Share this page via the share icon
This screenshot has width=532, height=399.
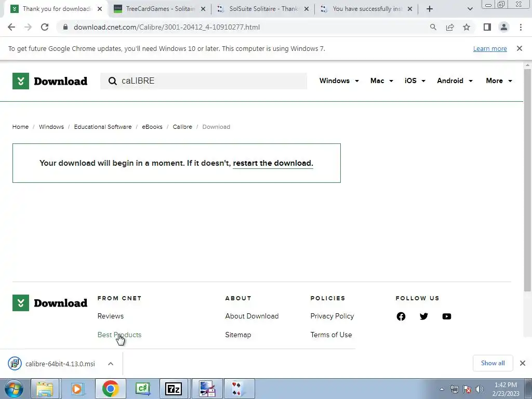(x=450, y=27)
